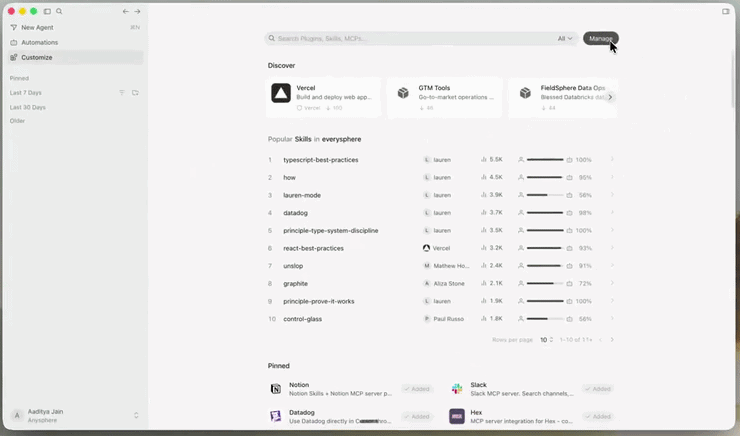Open the All filter dropdown
The height and width of the screenshot is (436, 740).
pyautogui.click(x=565, y=39)
